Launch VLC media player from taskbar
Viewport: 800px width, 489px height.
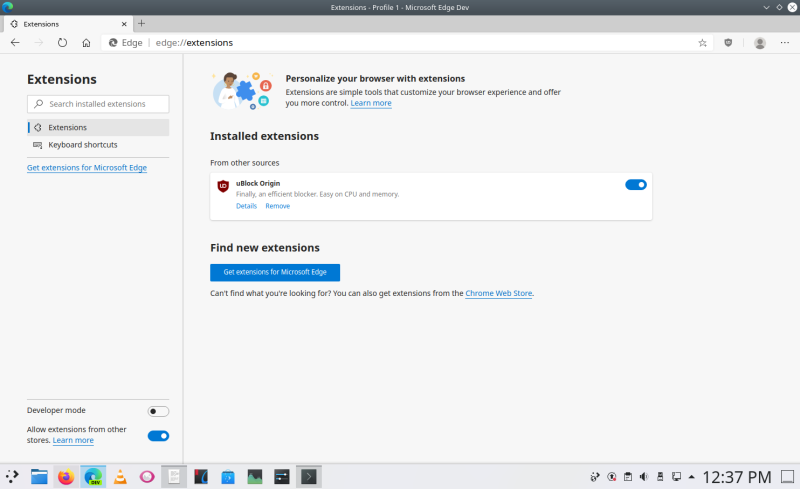tap(120, 477)
